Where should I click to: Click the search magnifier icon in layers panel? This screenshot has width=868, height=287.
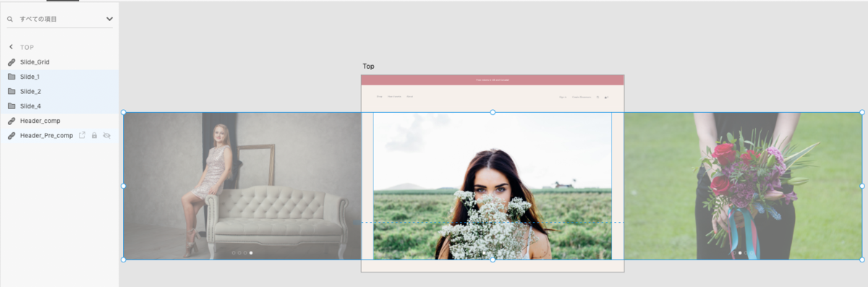pyautogui.click(x=11, y=19)
